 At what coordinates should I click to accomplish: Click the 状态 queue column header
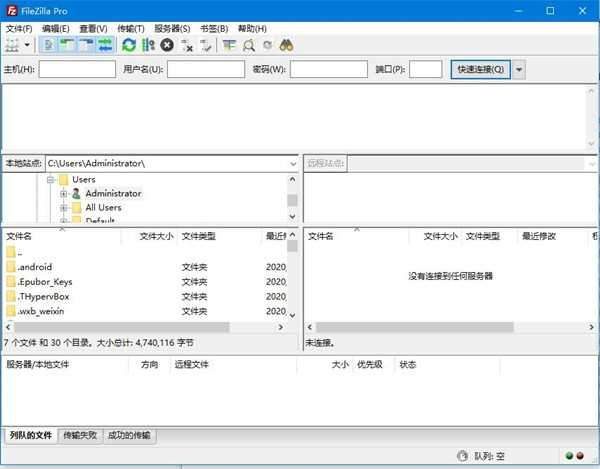(x=408, y=365)
